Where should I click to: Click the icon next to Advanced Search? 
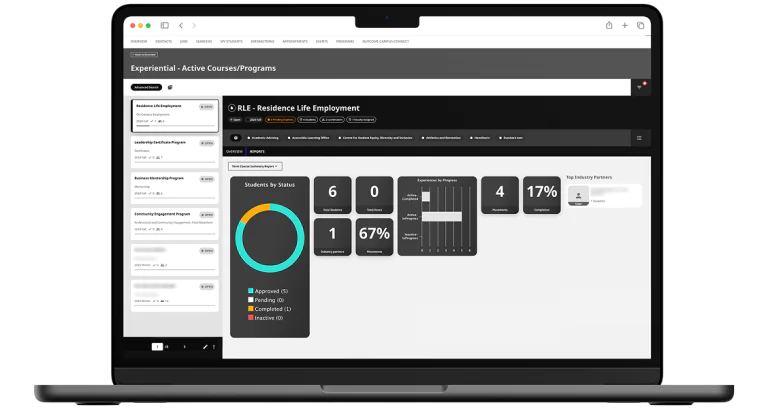click(x=170, y=87)
